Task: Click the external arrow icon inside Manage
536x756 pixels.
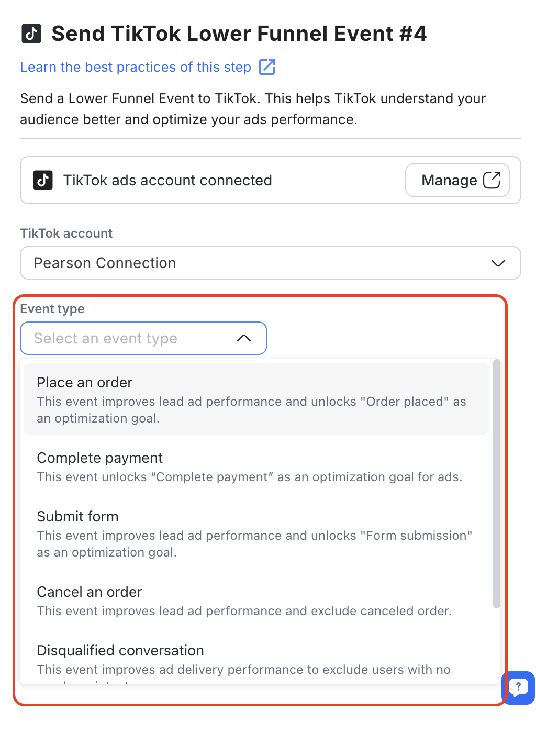Action: [x=492, y=180]
